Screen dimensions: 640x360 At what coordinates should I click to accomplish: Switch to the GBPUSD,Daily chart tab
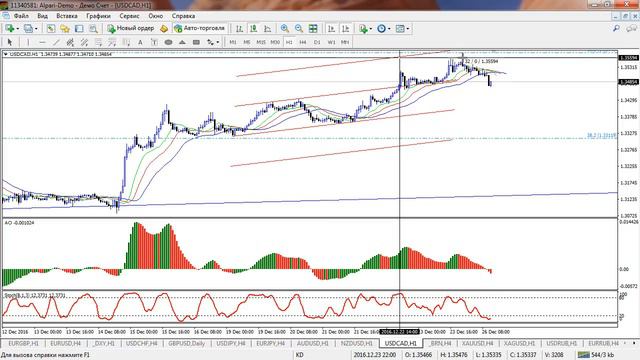point(187,343)
